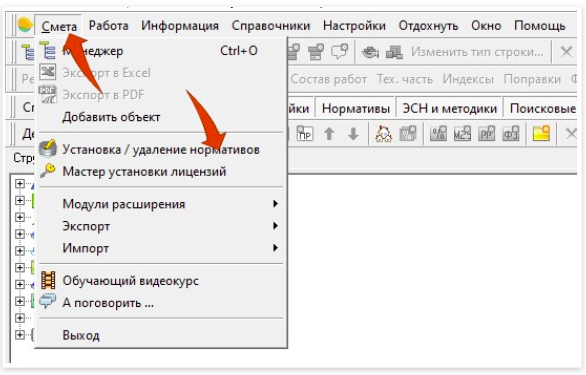Click Изменить тип строки... button
This screenshot has height=375, width=586.
[477, 52]
